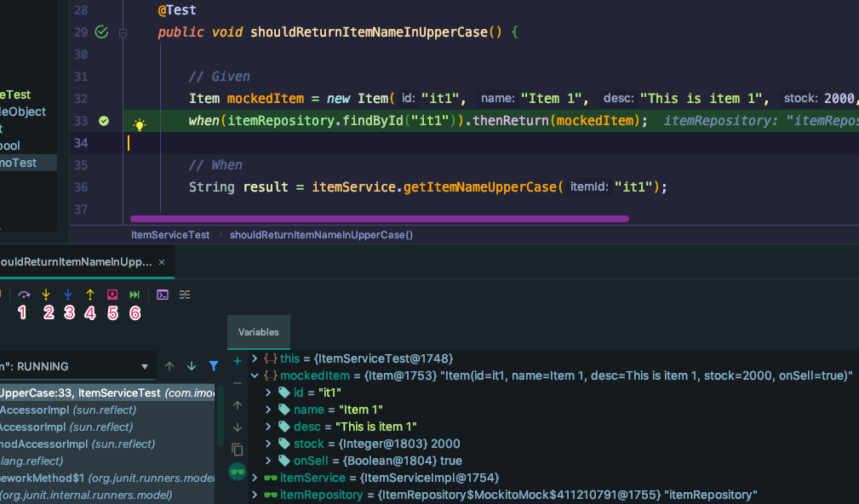Click the yellow Step Into arrow

pyautogui.click(x=46, y=295)
